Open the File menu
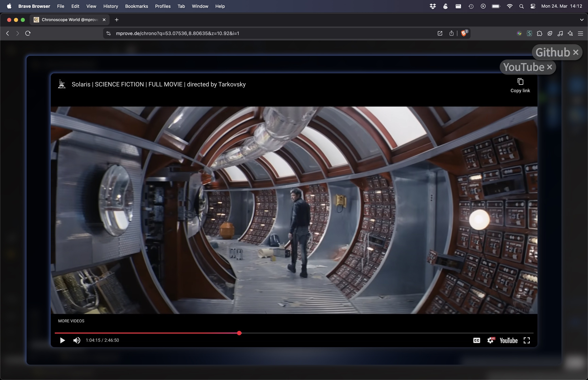This screenshot has height=380, width=588. pyautogui.click(x=61, y=6)
